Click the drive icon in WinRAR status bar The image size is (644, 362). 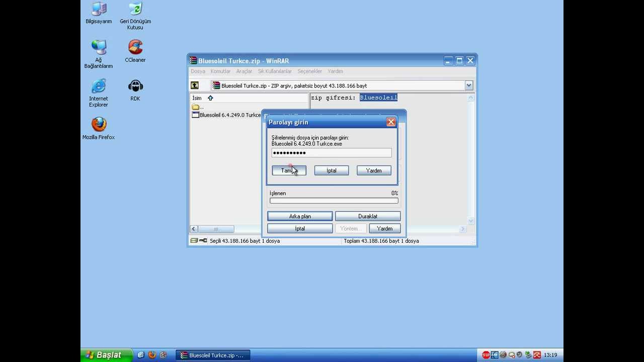(194, 241)
